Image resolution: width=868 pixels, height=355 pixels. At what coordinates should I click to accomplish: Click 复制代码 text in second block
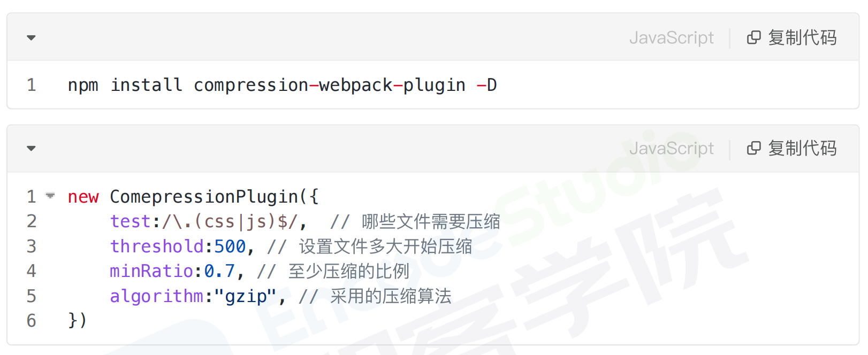tap(802, 148)
